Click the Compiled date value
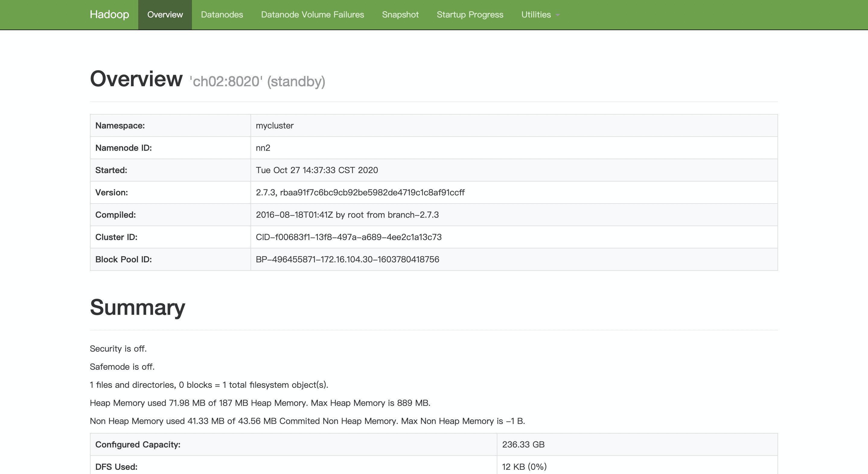Viewport: 868px width, 474px height. click(x=347, y=215)
